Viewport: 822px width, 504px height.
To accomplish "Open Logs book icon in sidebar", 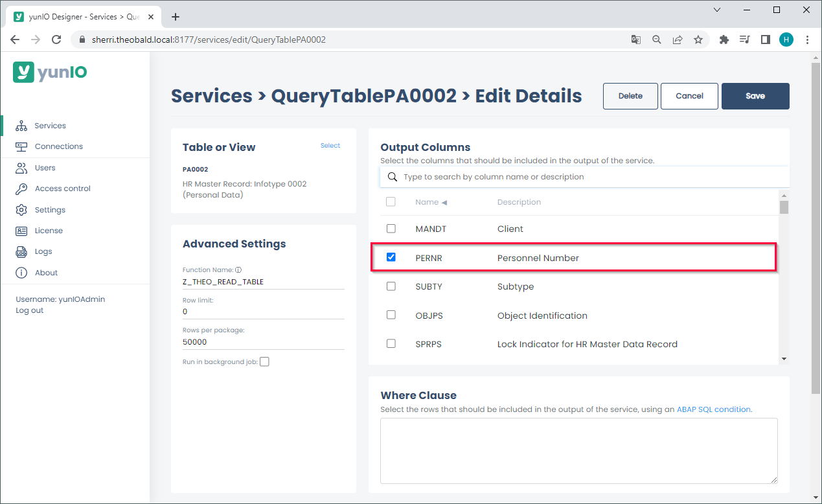I will pyautogui.click(x=21, y=251).
